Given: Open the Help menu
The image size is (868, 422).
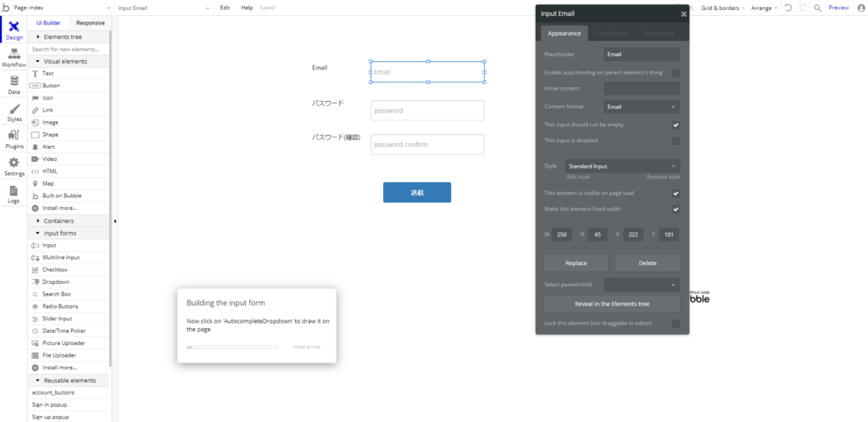Looking at the screenshot, I should point(247,8).
